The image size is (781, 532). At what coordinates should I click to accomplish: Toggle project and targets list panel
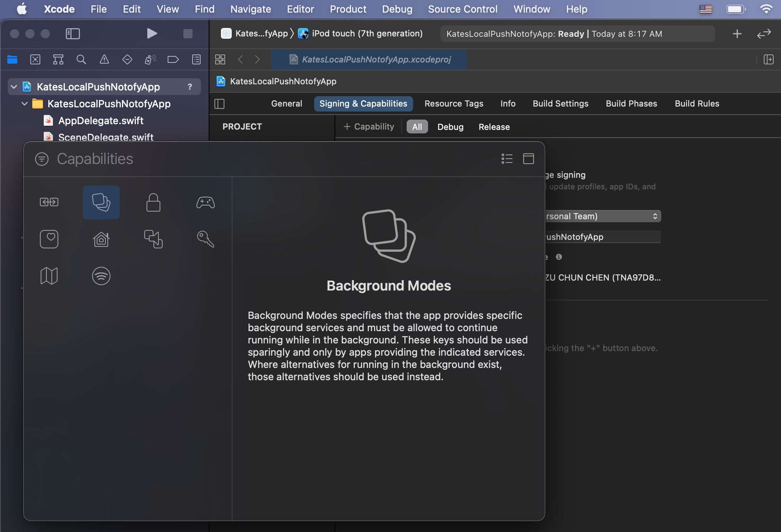click(219, 104)
